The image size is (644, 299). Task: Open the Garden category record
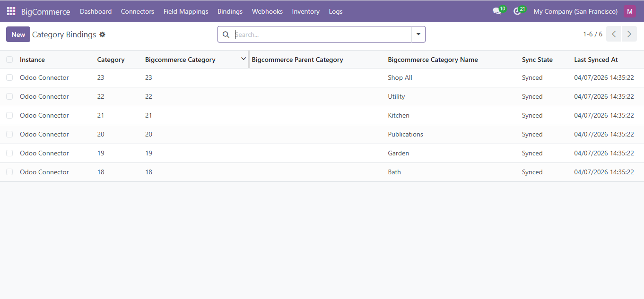pyautogui.click(x=398, y=153)
